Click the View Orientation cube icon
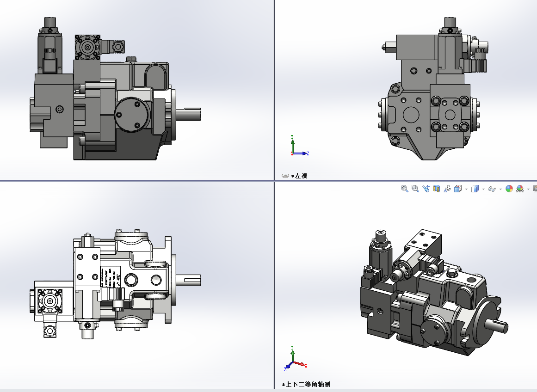This screenshot has width=537, height=392. [x=458, y=189]
